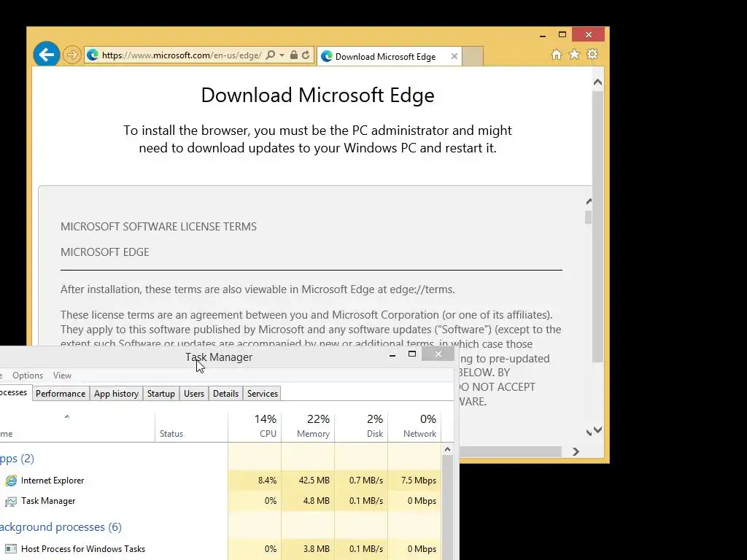Click the search magnifier in the address bar

tap(270, 55)
